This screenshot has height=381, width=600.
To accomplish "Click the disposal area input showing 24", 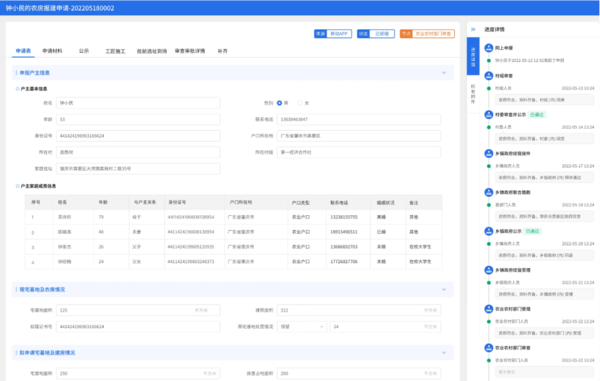I will (385, 327).
